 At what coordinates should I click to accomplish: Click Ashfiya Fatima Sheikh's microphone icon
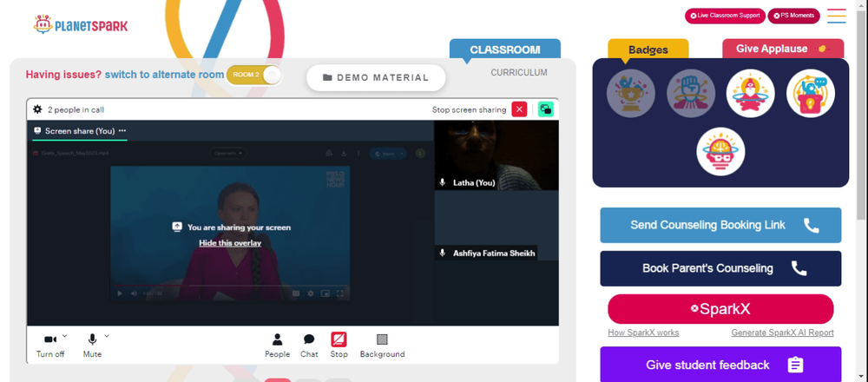(x=443, y=253)
